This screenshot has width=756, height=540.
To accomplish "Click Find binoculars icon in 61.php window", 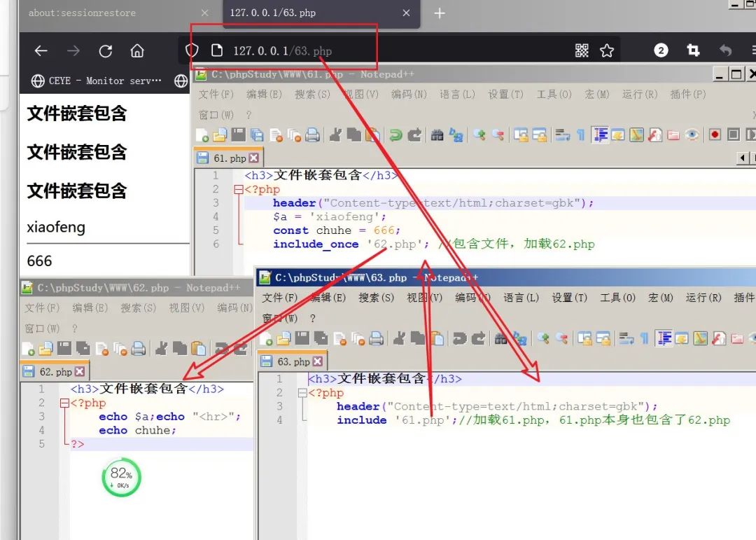I will 437,135.
